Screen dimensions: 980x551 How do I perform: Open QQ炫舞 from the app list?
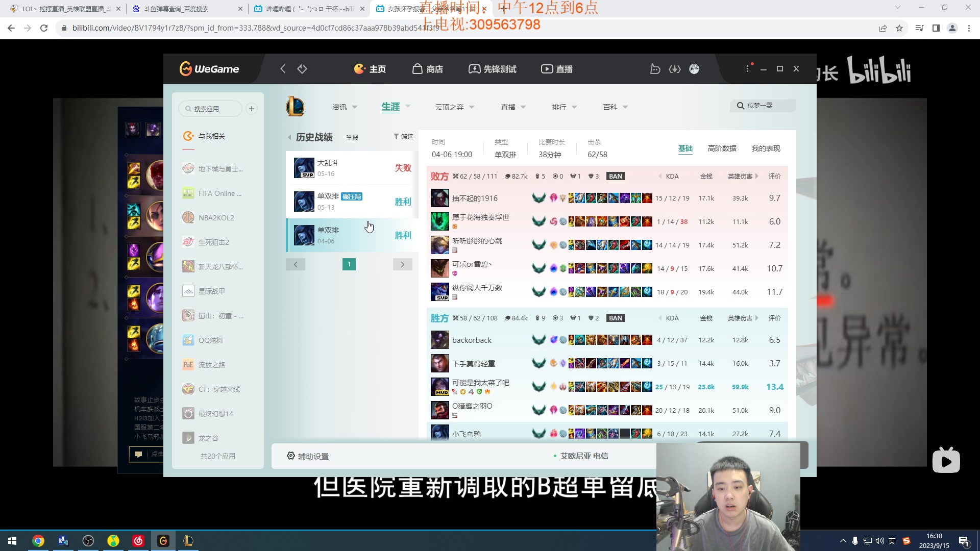[188, 340]
